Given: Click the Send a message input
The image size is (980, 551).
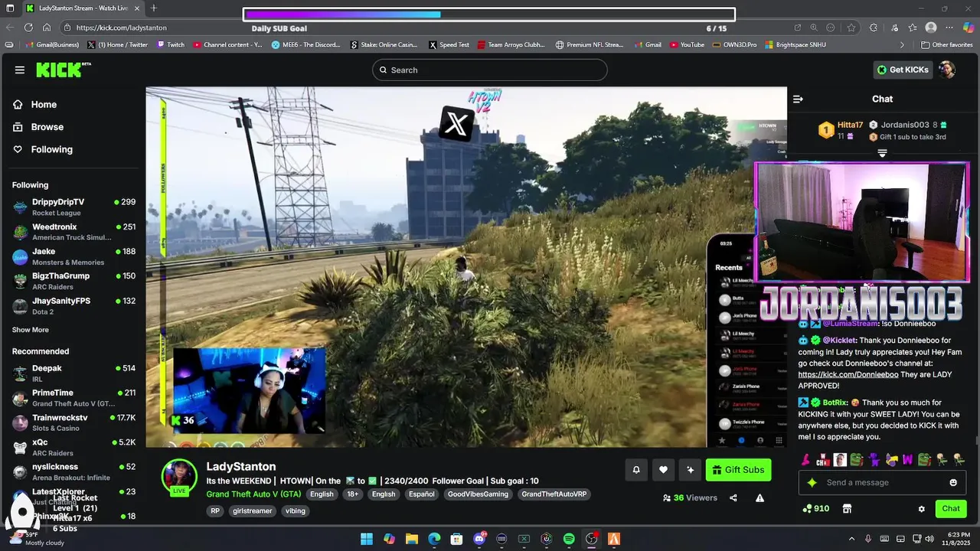Looking at the screenshot, I should point(882,482).
